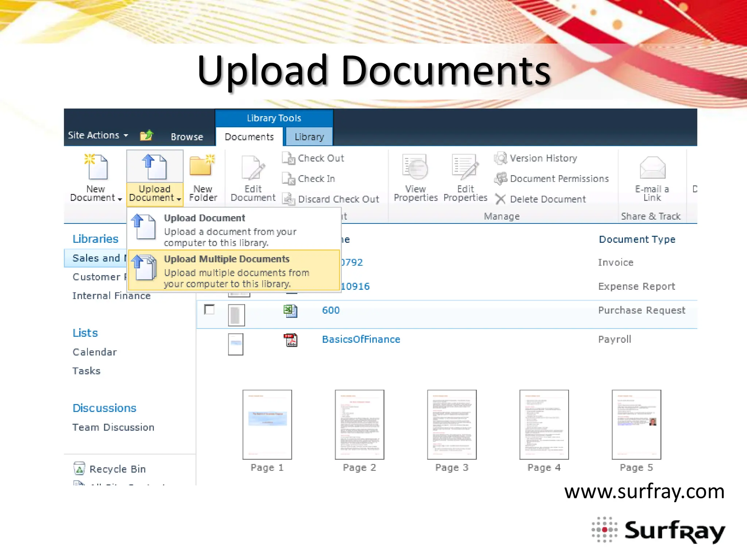
Task: Open the Customer library link
Action: click(99, 277)
